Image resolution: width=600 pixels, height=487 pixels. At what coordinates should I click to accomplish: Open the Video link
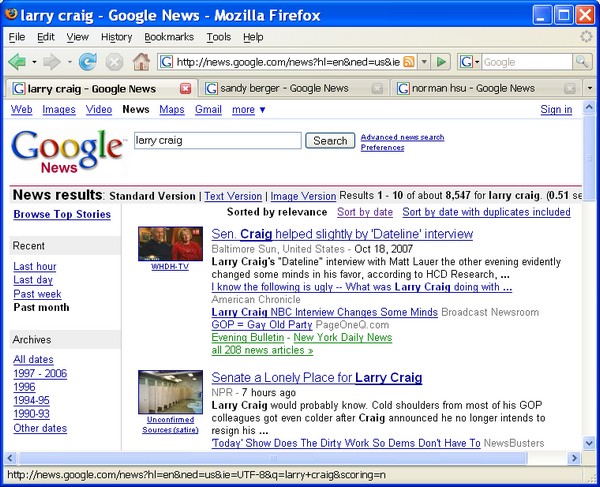[x=99, y=109]
